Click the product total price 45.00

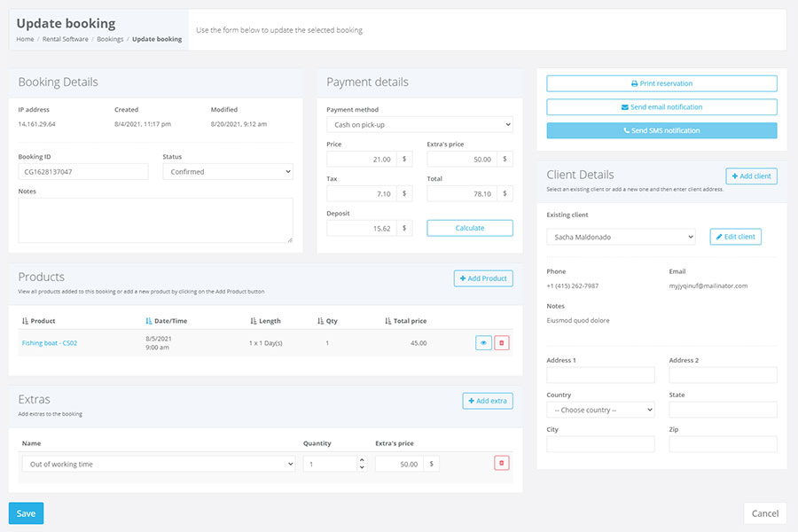coord(419,343)
